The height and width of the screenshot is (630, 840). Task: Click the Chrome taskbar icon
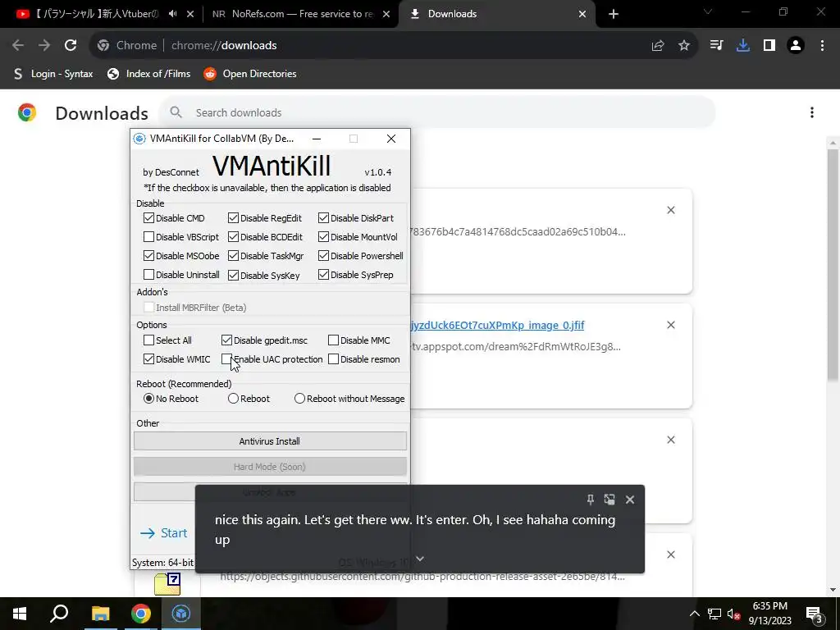[x=141, y=614]
